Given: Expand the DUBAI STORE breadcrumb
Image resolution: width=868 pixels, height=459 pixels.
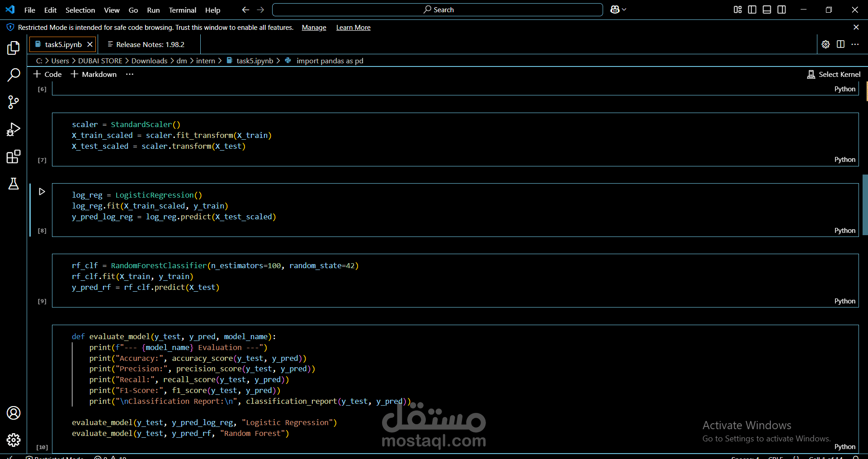Looking at the screenshot, I should [x=100, y=61].
